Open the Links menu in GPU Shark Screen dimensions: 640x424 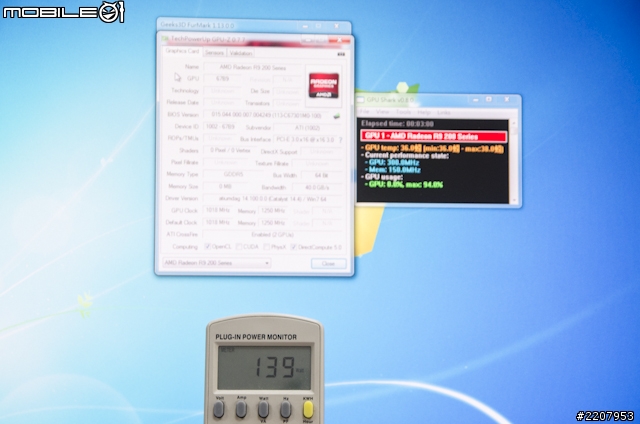443,112
